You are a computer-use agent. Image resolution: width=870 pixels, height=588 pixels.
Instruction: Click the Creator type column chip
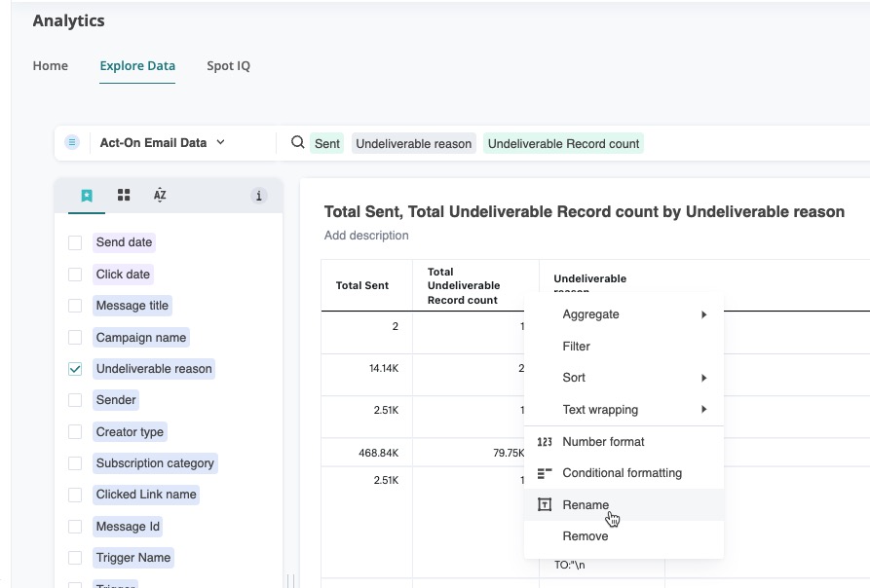coord(130,431)
